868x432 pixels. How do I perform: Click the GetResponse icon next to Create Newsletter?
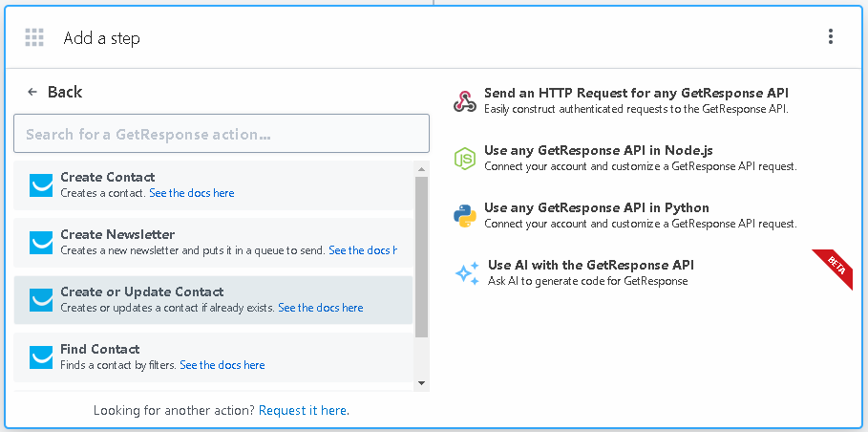coord(41,243)
